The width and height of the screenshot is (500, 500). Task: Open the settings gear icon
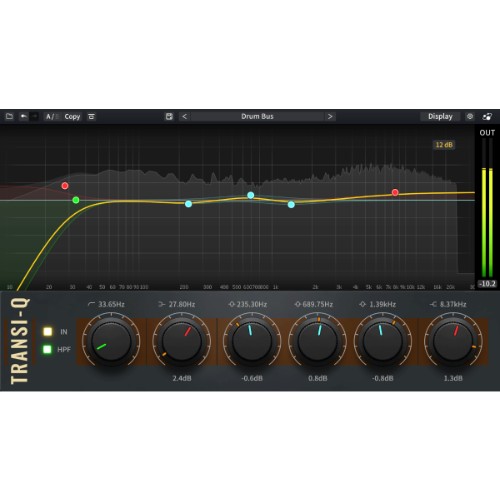click(x=470, y=116)
